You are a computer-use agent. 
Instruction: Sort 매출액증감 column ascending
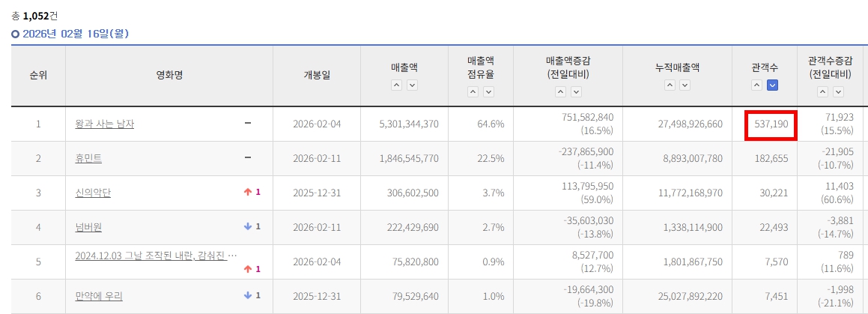(560, 92)
